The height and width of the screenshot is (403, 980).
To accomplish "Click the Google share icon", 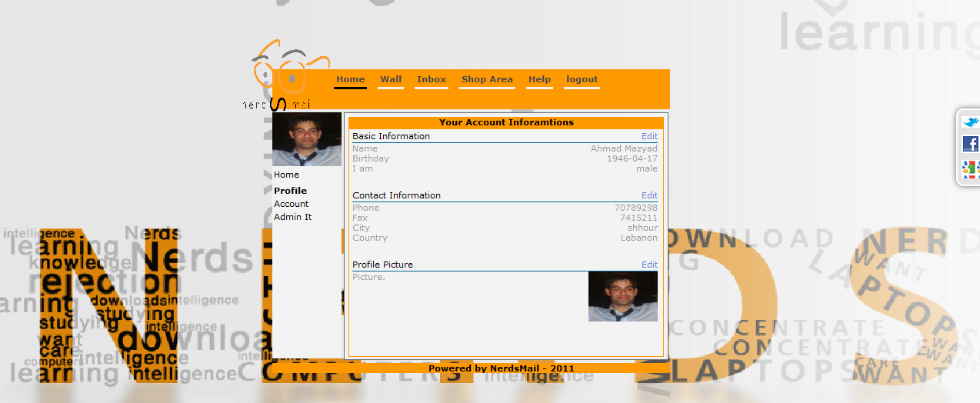I will pos(971,168).
